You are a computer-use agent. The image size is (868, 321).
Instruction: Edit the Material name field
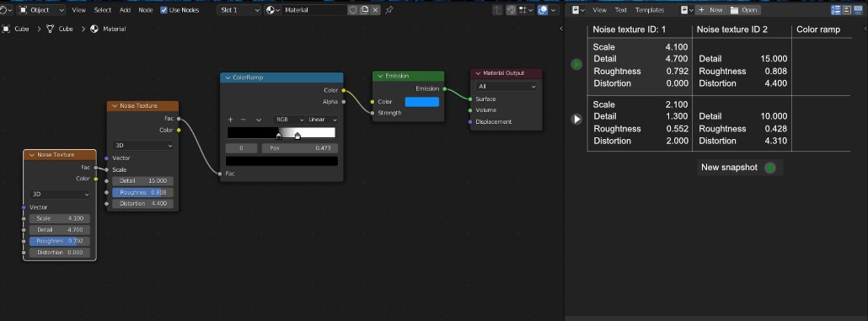pyautogui.click(x=314, y=10)
